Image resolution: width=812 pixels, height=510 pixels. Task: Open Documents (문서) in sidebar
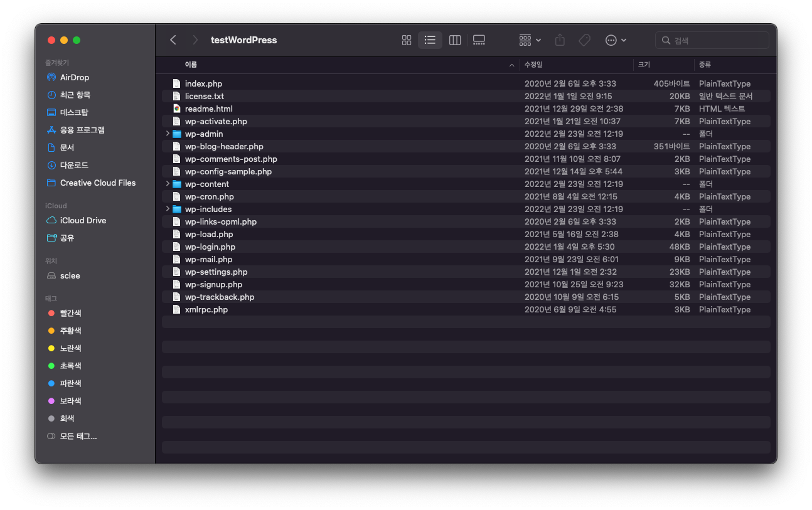coord(67,147)
